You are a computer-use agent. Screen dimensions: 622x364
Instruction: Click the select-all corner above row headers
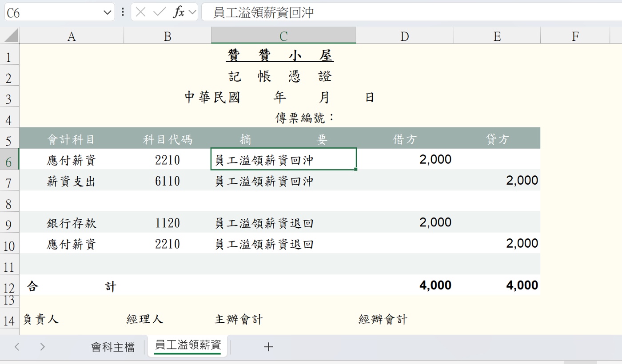pos(9,35)
